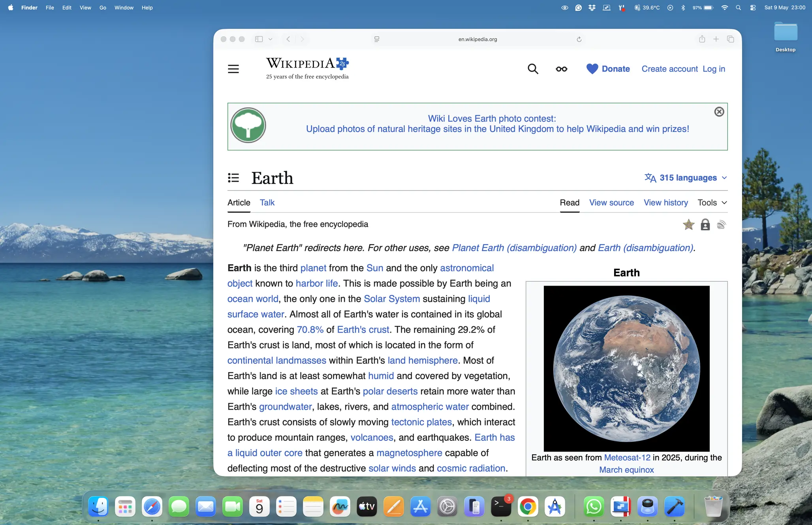Click the Donate heart icon
812x525 pixels.
[592, 69]
